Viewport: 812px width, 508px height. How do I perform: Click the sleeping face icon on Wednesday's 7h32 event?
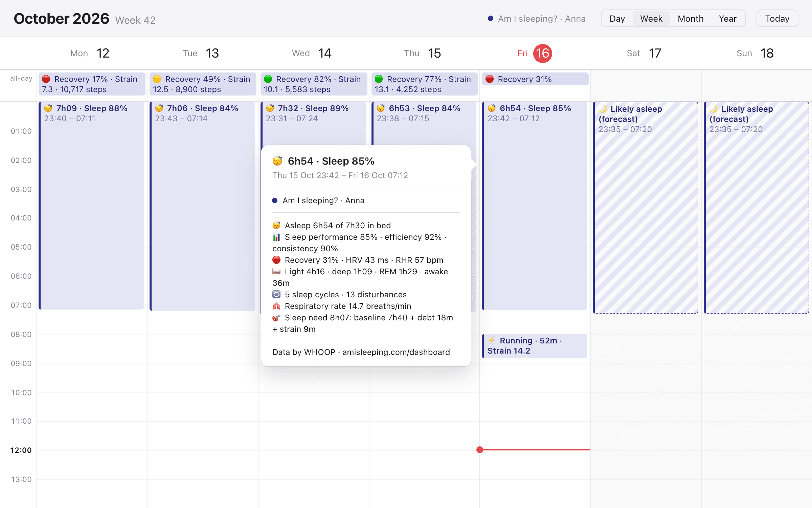pos(270,108)
